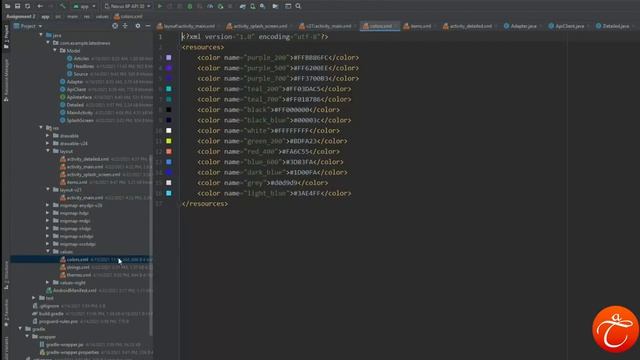
Task: Collapse the java folder
Action: coord(41,35)
